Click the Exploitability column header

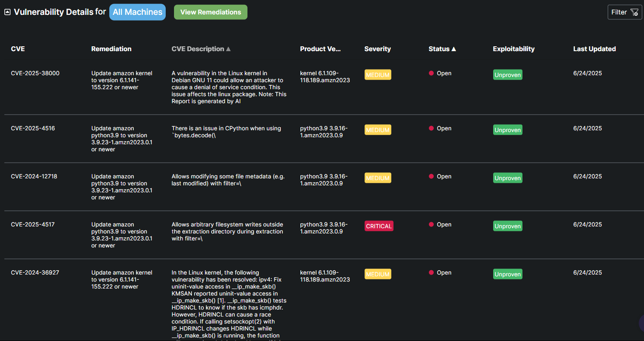[x=513, y=49]
